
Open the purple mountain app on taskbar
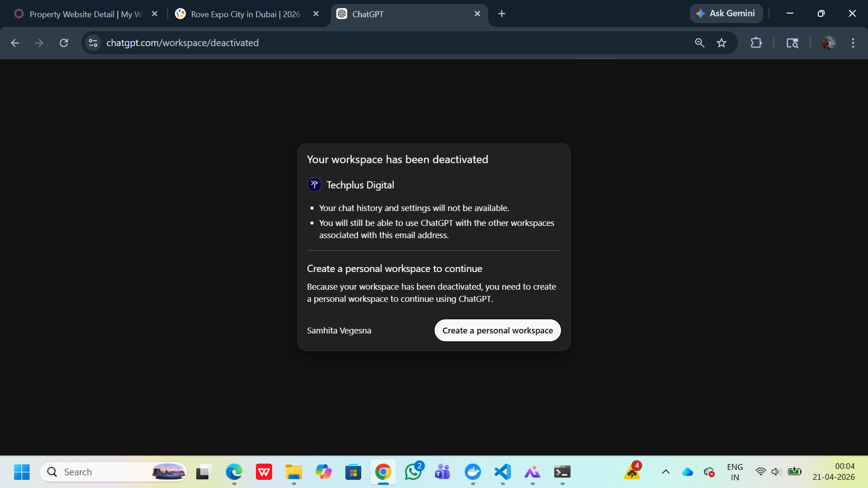[x=533, y=472]
